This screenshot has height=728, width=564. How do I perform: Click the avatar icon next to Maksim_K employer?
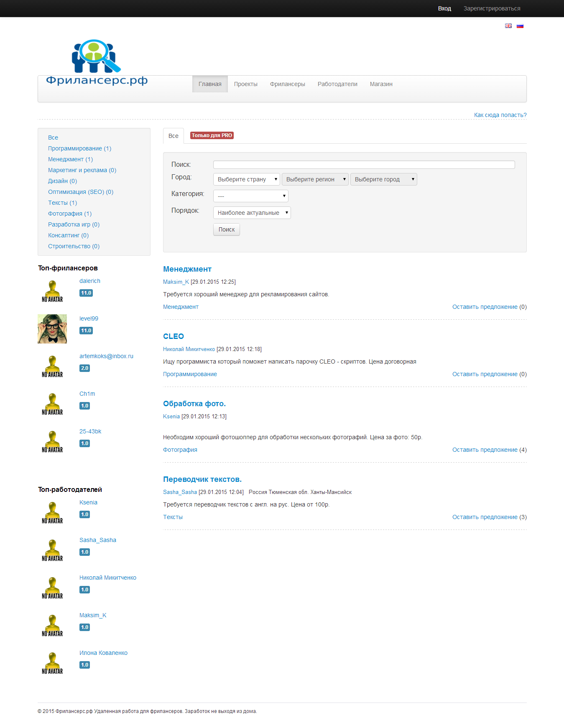click(x=52, y=626)
